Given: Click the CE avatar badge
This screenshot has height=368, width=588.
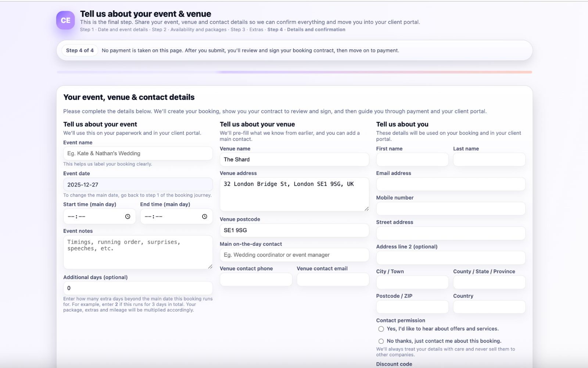Looking at the screenshot, I should click(65, 21).
